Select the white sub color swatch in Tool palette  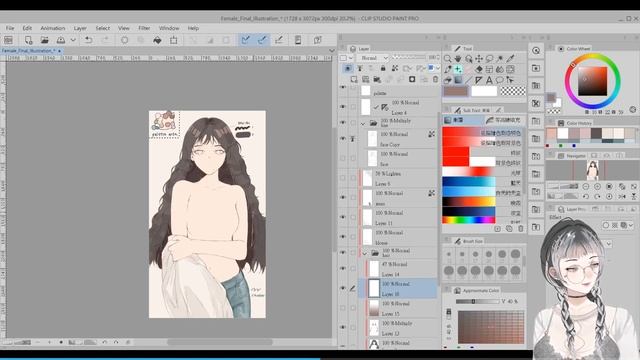point(484,91)
